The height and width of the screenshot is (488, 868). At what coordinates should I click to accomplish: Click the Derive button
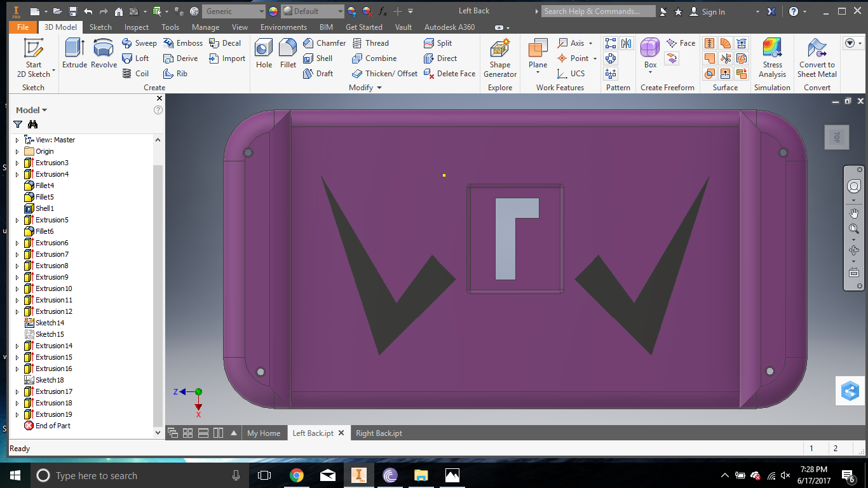coord(180,58)
